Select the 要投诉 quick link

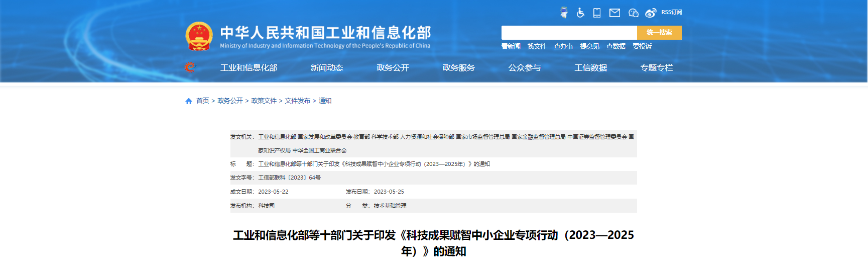(642, 46)
